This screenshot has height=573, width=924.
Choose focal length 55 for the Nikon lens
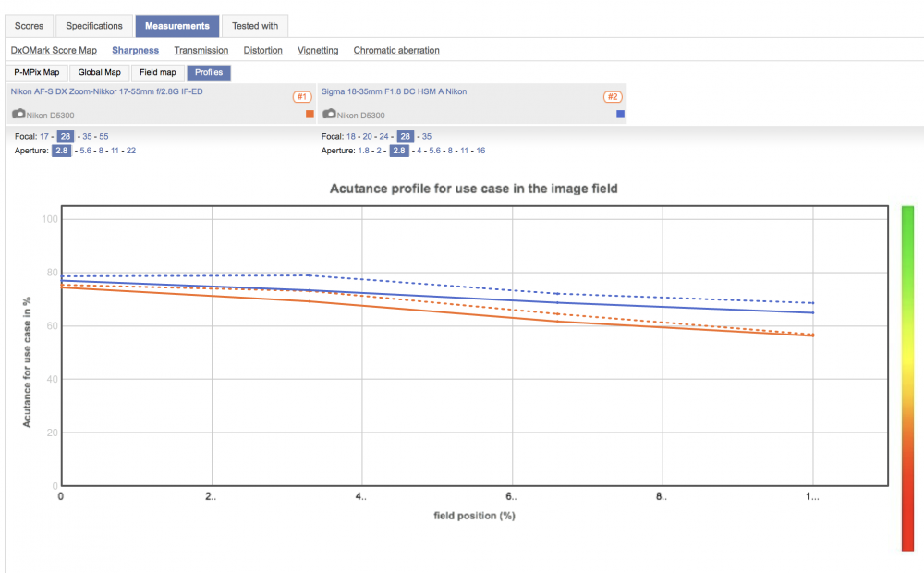(103, 136)
